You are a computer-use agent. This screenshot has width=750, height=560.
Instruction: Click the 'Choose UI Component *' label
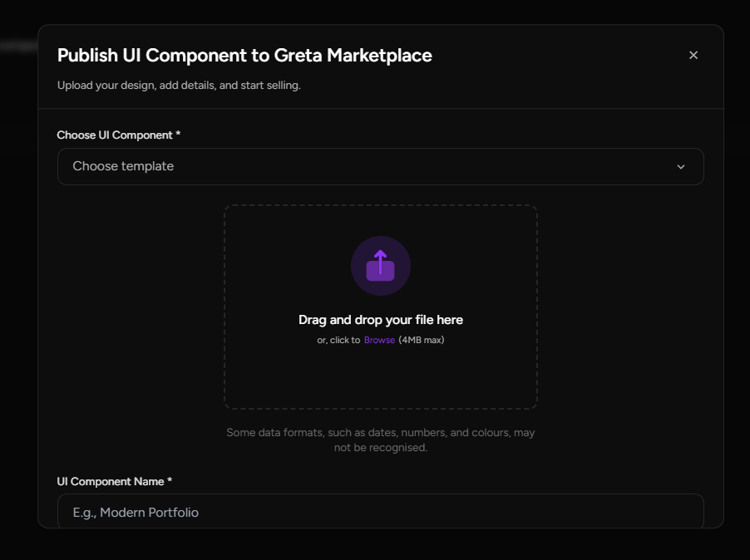pos(119,135)
